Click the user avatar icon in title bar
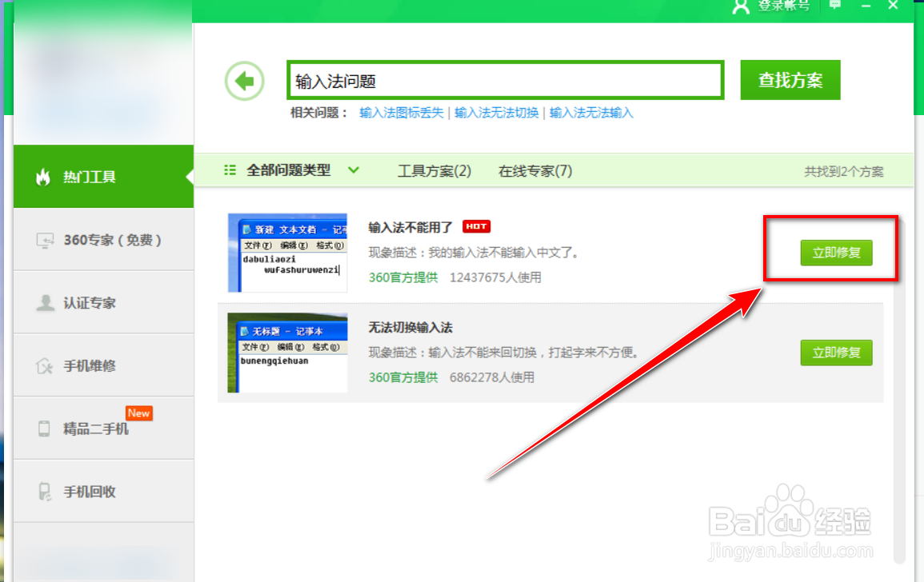Image resolution: width=924 pixels, height=582 pixels. 741,6
